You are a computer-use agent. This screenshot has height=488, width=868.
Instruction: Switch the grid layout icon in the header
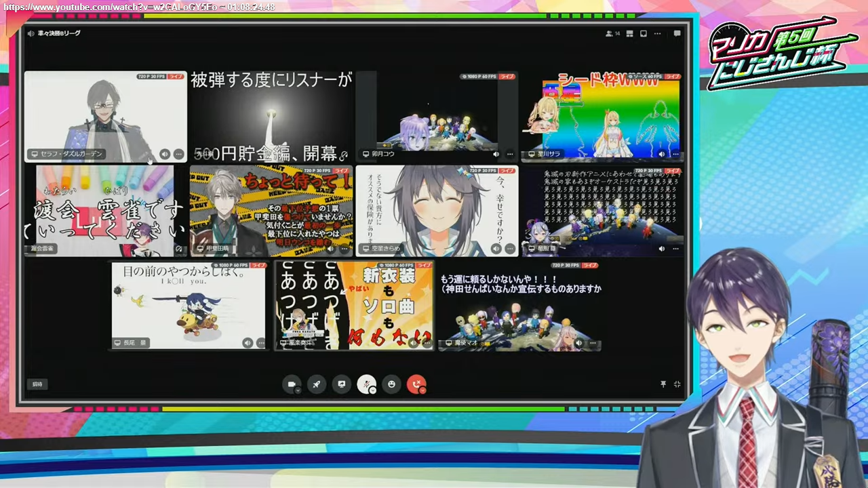click(x=629, y=33)
